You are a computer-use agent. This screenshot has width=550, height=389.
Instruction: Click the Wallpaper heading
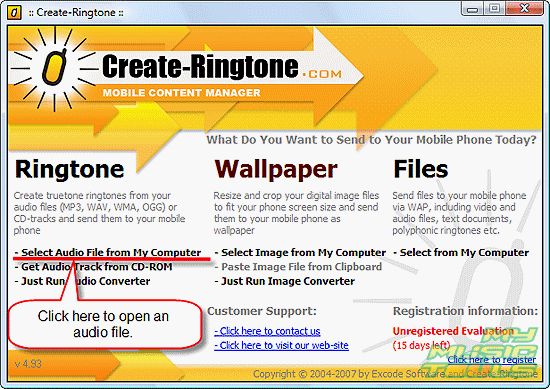(x=276, y=170)
